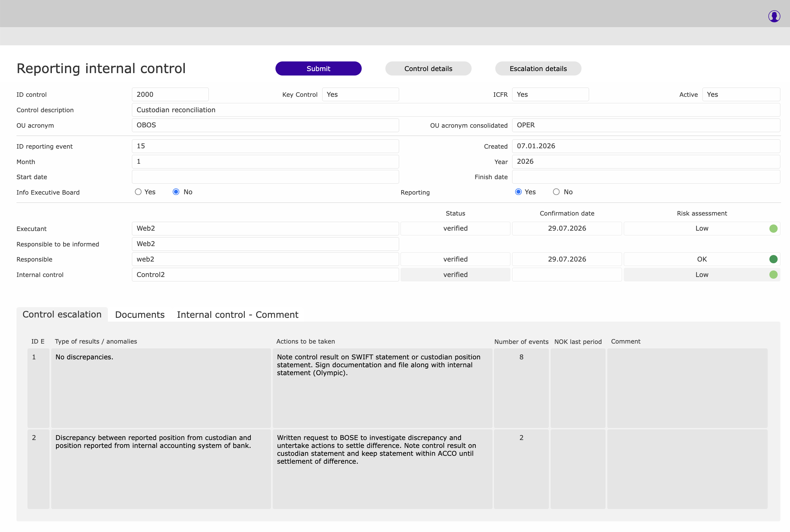This screenshot has width=790, height=532.
Task: Click the ID control field with 2000
Action: point(170,94)
